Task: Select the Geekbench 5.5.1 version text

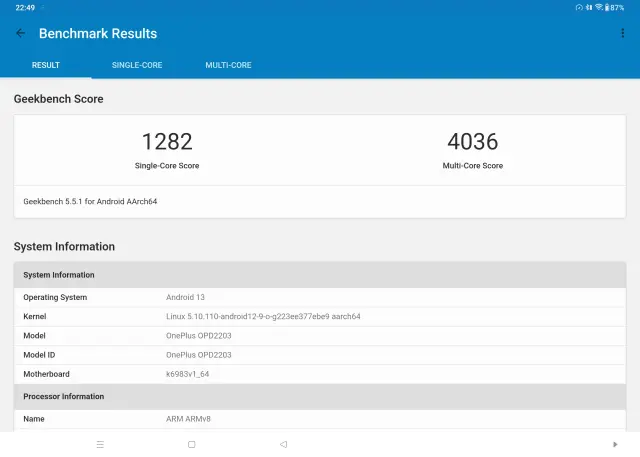Action: tap(90, 201)
